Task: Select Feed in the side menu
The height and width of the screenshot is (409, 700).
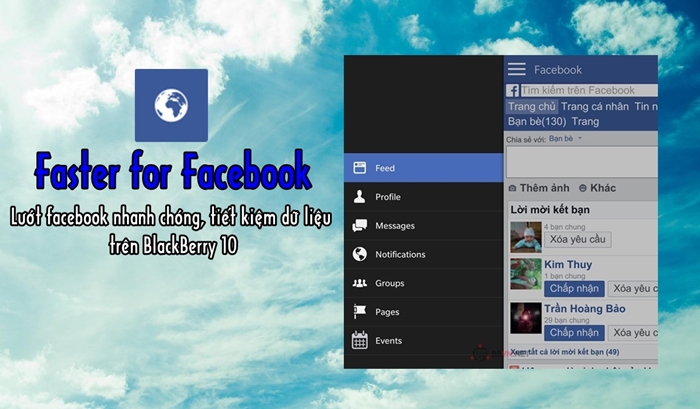Action: point(424,168)
